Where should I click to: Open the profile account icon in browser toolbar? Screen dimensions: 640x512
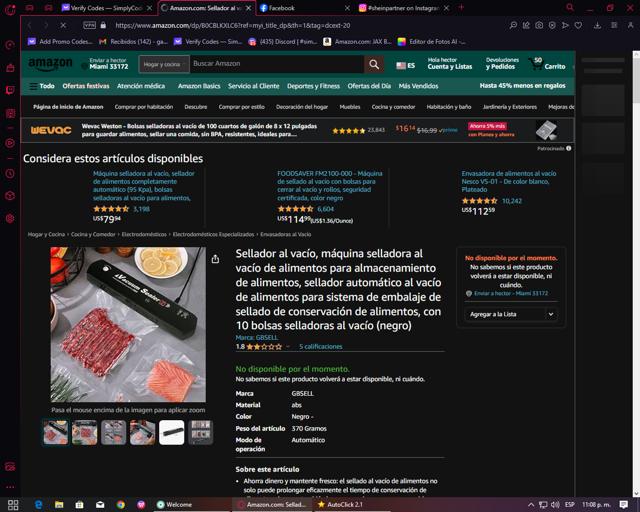631,25
